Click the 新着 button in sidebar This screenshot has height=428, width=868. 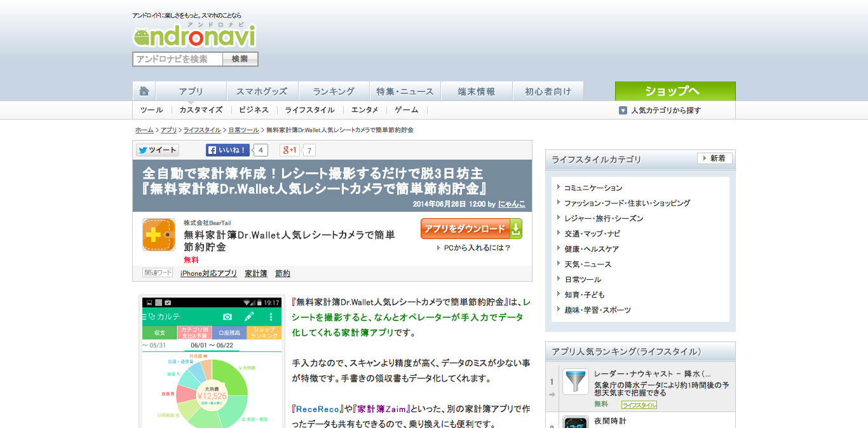pyautogui.click(x=715, y=158)
